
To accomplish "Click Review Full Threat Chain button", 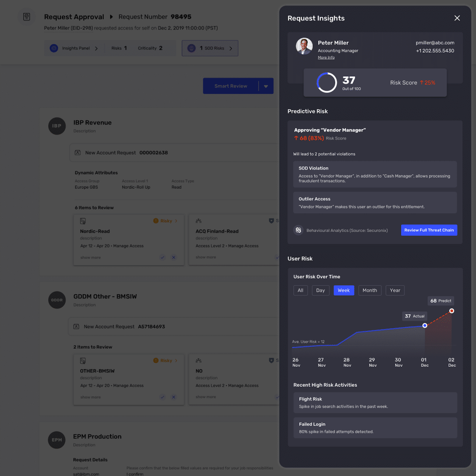I will coord(429,230).
